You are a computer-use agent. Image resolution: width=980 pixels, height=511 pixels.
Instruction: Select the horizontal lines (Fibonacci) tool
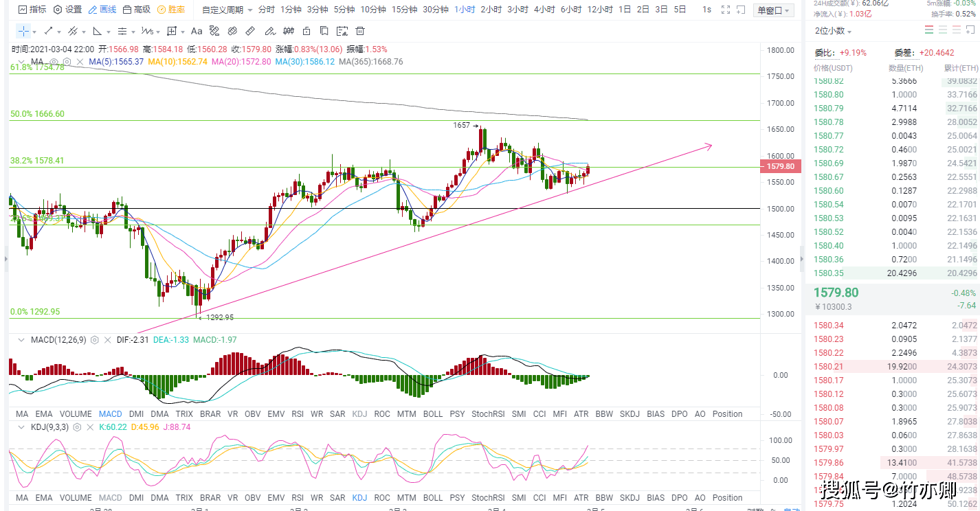[x=122, y=31]
